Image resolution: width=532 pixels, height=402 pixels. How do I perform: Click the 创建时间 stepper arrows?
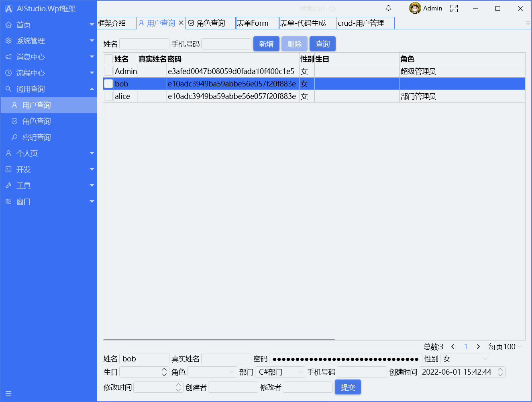[x=500, y=372]
